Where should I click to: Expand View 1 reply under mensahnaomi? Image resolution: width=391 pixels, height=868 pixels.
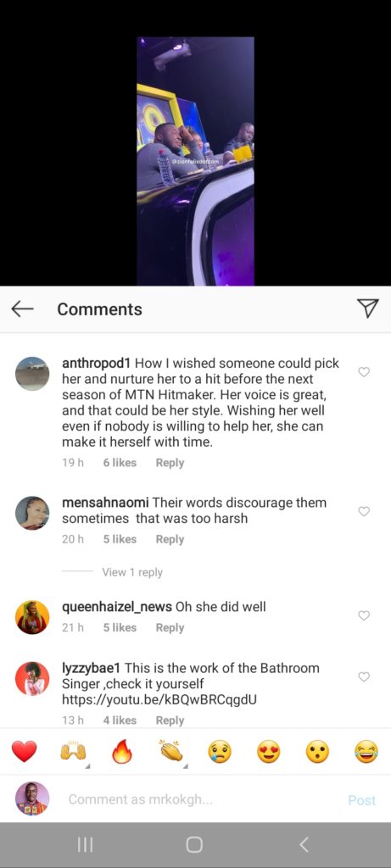coord(131,572)
